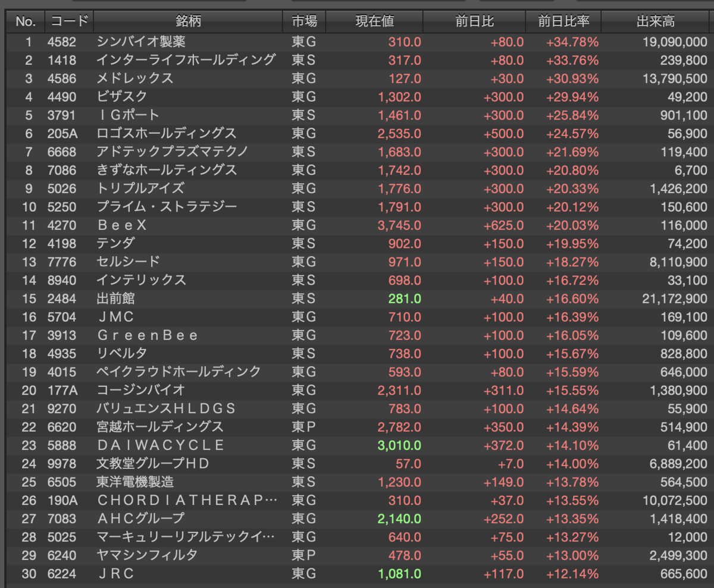The height and width of the screenshot is (588, 714).
Task: Sort by the 市場 column header
Action: 304,22
